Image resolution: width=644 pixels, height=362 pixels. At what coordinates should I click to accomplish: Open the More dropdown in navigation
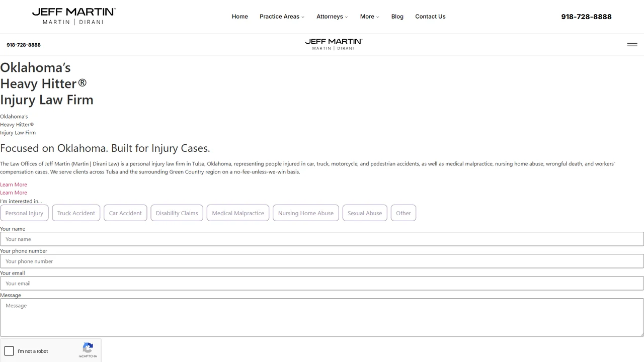[370, 17]
